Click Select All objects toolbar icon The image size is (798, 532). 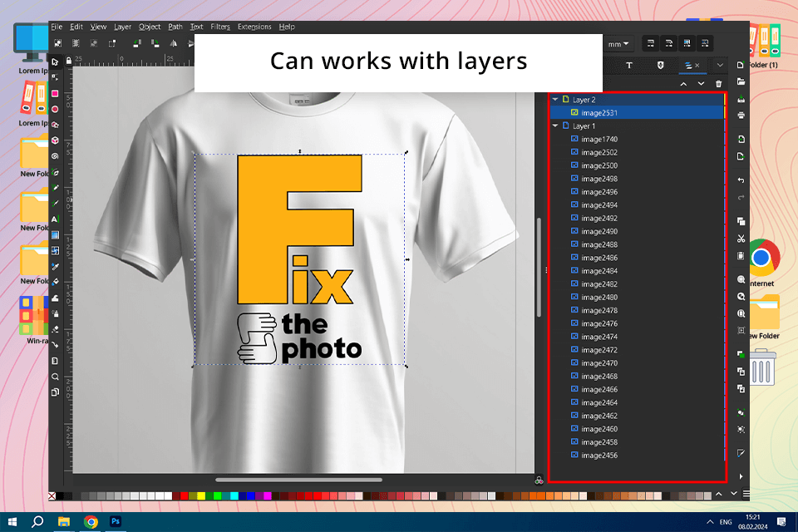pyautogui.click(x=58, y=43)
